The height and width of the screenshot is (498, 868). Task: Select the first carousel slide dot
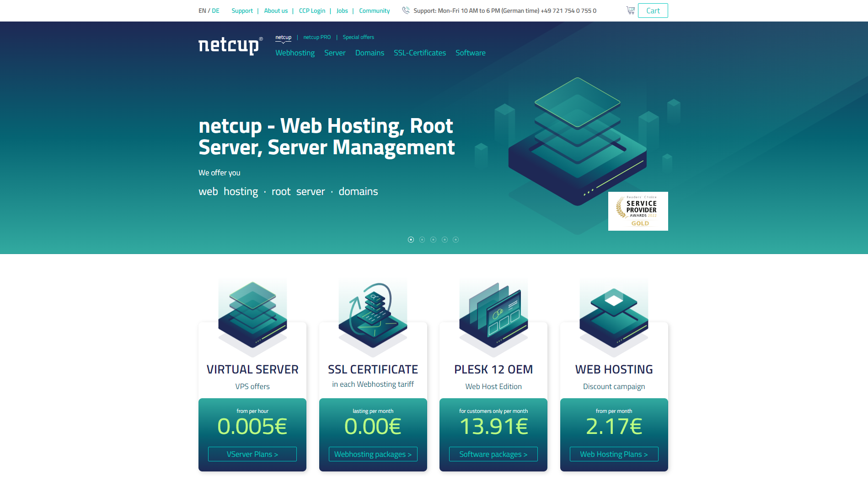[x=411, y=239]
